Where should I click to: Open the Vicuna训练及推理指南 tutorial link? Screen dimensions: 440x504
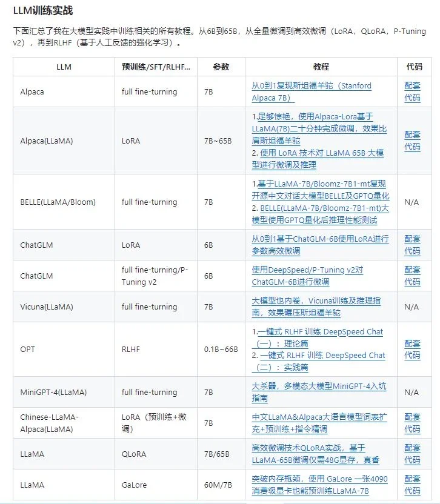[x=316, y=307]
